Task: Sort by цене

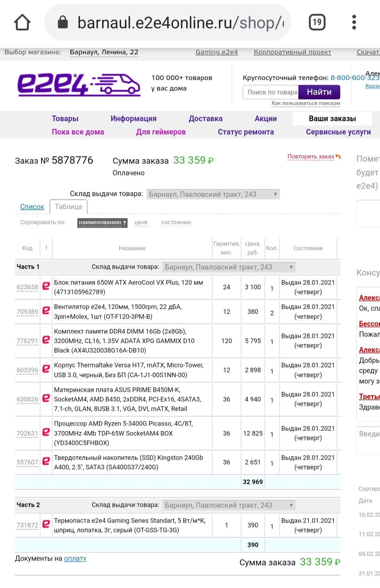Action: 141,222
